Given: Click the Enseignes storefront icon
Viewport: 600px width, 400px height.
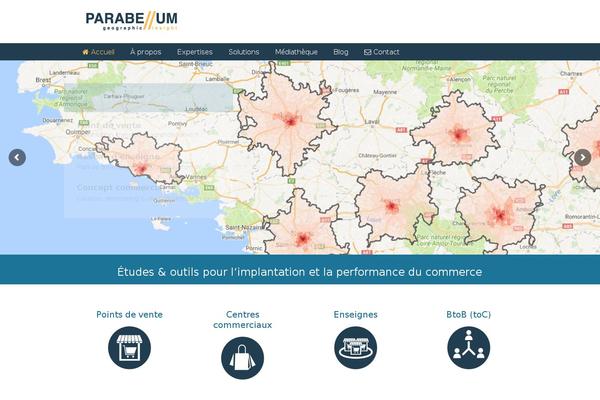Looking at the screenshot, I should (355, 348).
